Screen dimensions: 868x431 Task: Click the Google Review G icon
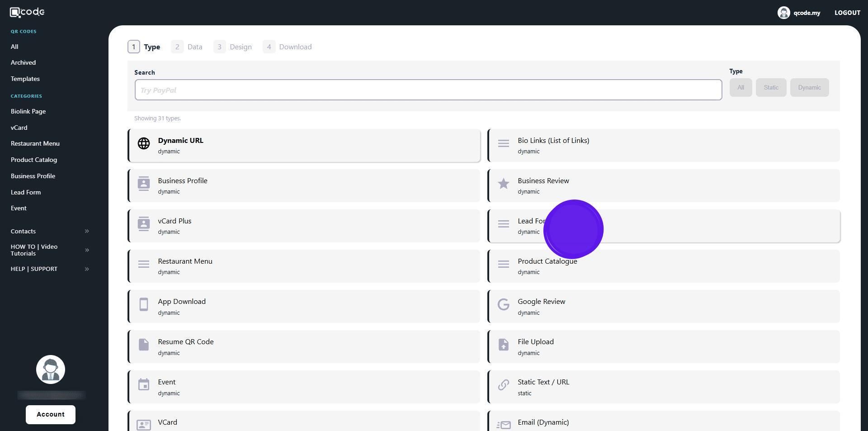(x=503, y=305)
